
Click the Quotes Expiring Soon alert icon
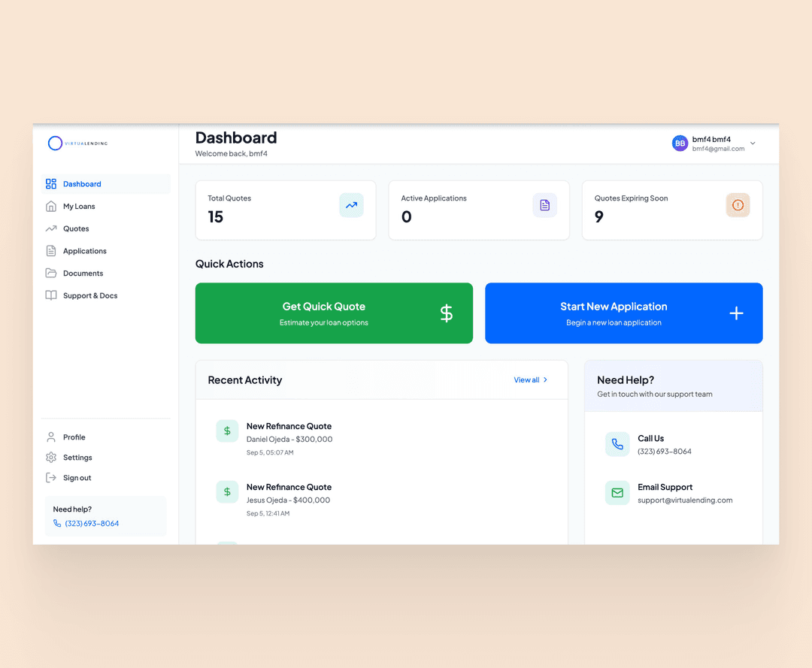(738, 205)
